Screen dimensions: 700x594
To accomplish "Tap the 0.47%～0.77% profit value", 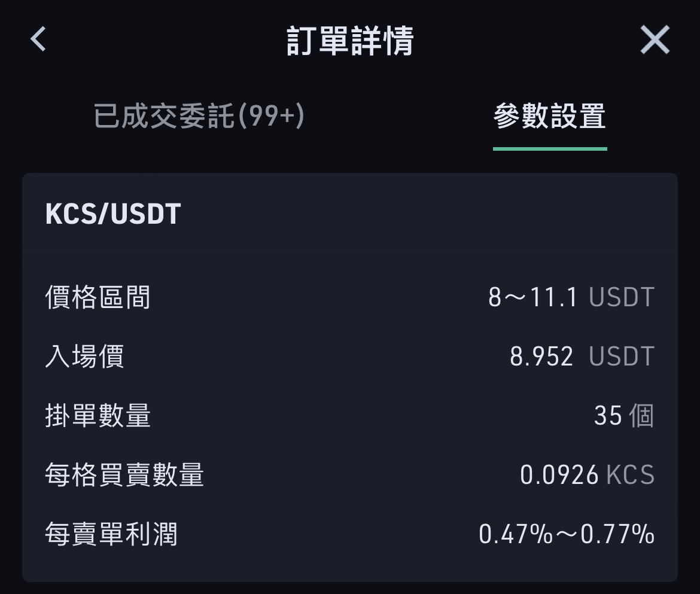I will pos(567,534).
